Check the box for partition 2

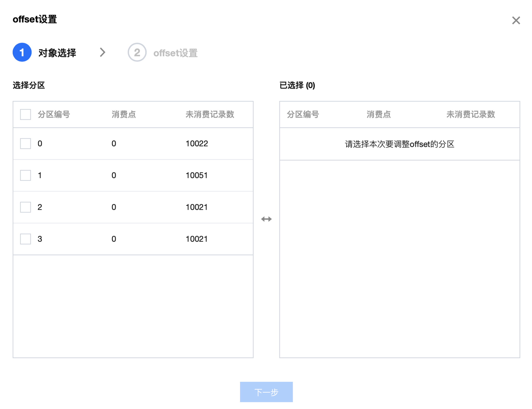pos(25,207)
